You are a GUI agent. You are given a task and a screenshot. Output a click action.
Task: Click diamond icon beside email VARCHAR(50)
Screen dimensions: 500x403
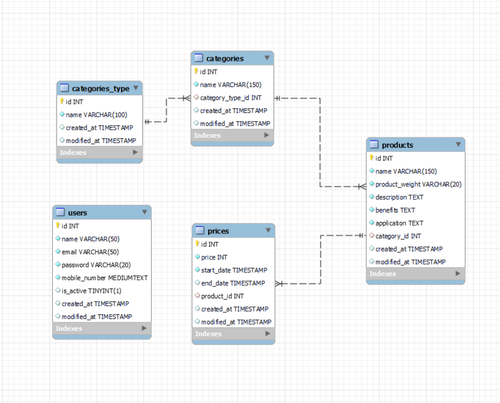click(58, 251)
